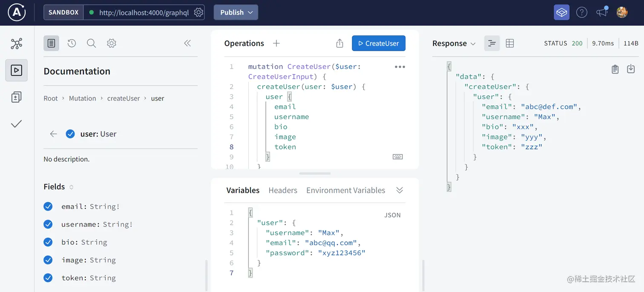Switch response to JSON view
This screenshot has width=644, height=292.
pos(492,43)
